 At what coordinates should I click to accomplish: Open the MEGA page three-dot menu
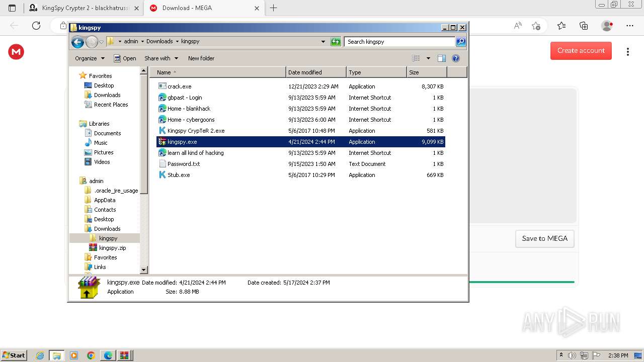point(628,51)
